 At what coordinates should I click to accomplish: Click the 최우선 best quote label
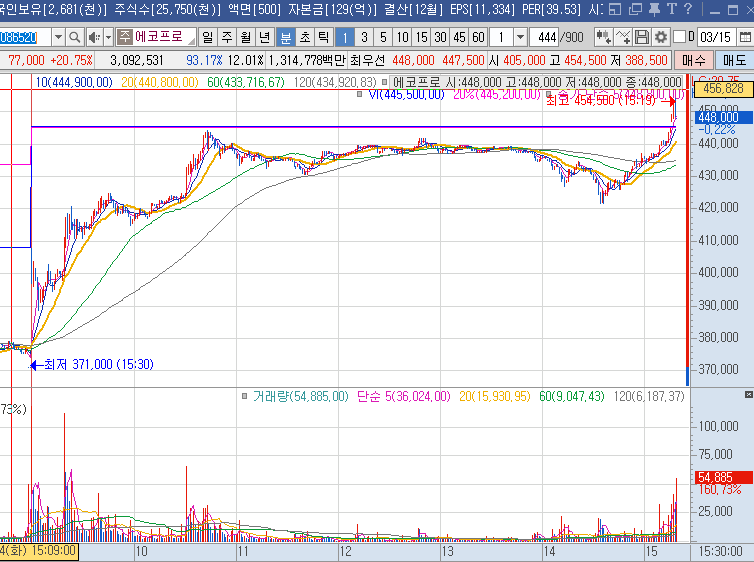[x=367, y=61]
